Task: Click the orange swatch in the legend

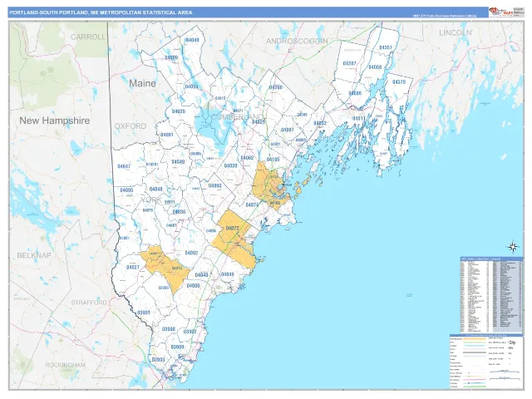Action: click(475, 338)
